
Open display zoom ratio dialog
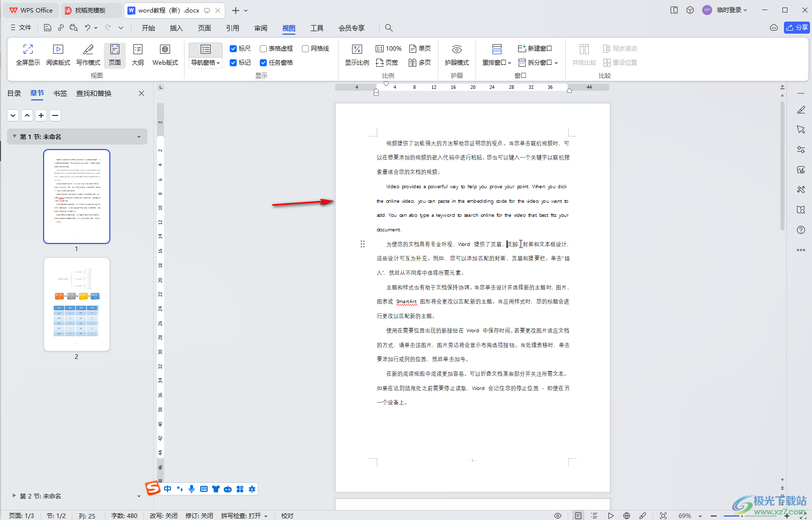pos(357,55)
